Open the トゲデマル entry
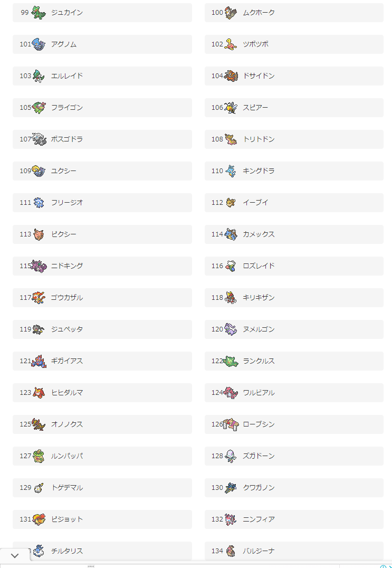 click(x=102, y=488)
